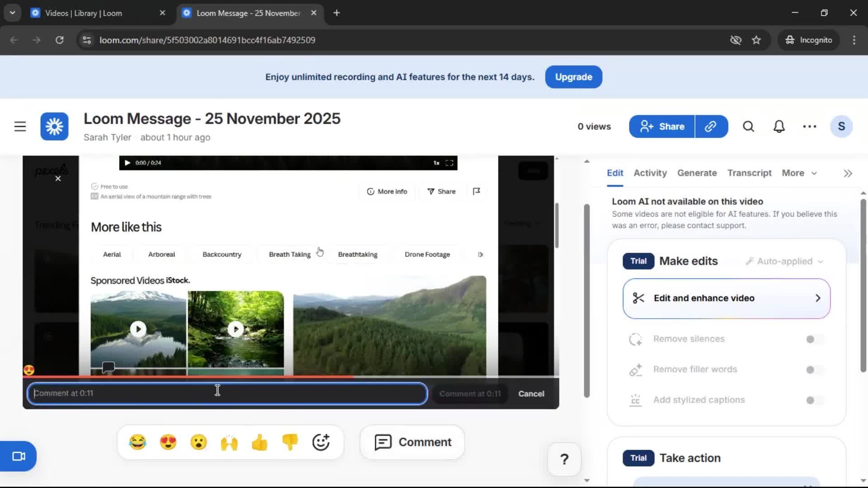
Task: Copy the video link via link icon
Action: point(711,127)
